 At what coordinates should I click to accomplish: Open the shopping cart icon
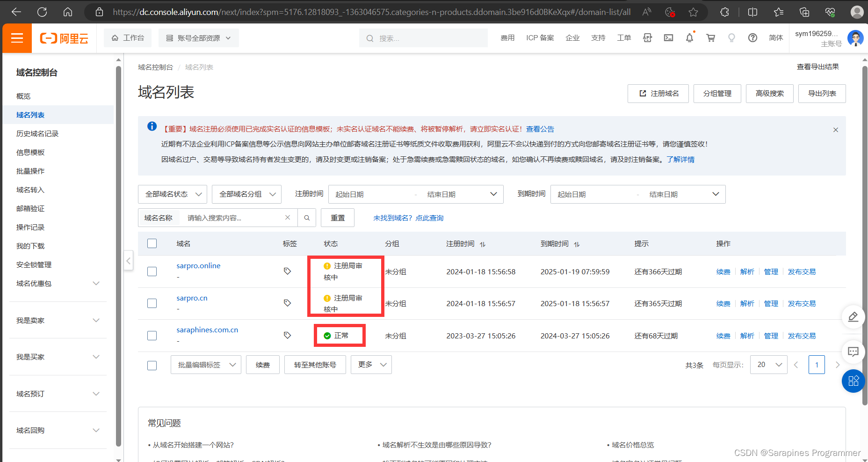point(710,38)
